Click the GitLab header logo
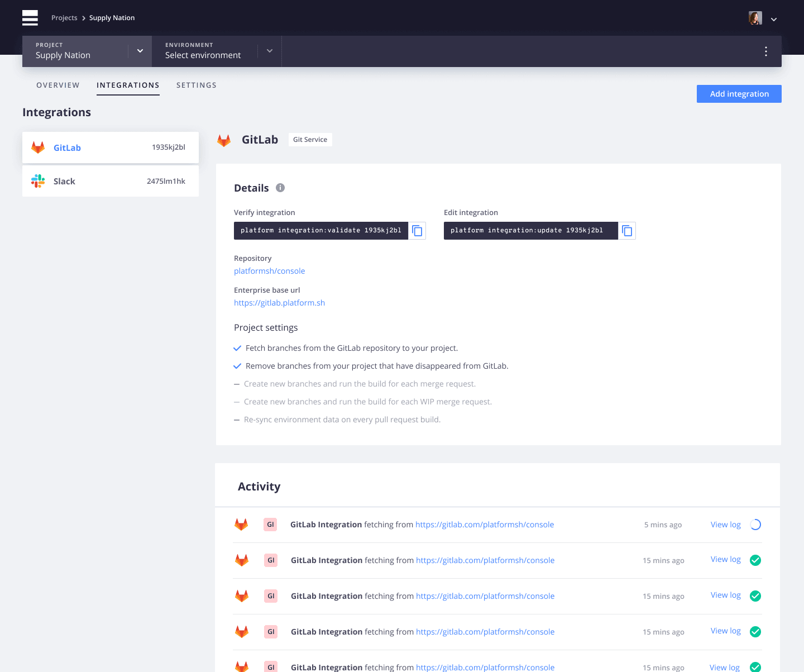The height and width of the screenshot is (672, 804). [x=224, y=140]
